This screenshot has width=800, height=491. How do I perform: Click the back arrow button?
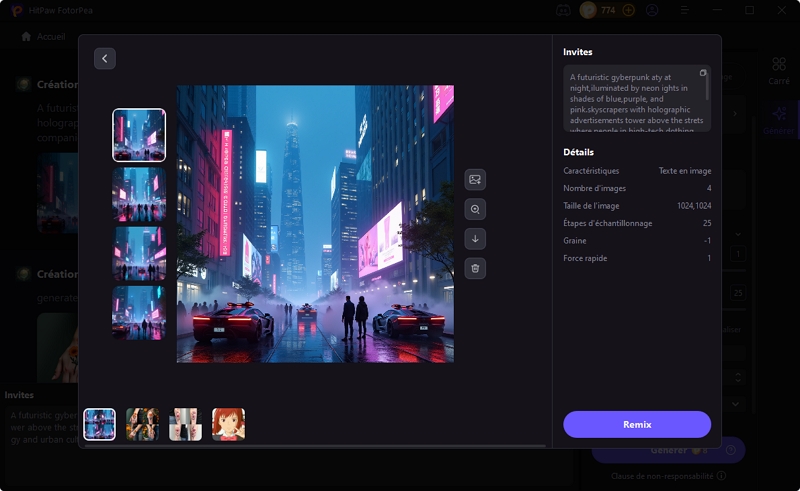[105, 59]
